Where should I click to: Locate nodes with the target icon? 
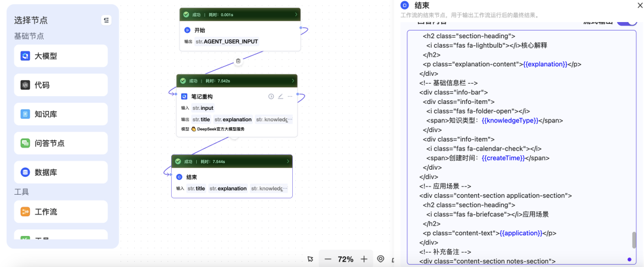(x=380, y=259)
